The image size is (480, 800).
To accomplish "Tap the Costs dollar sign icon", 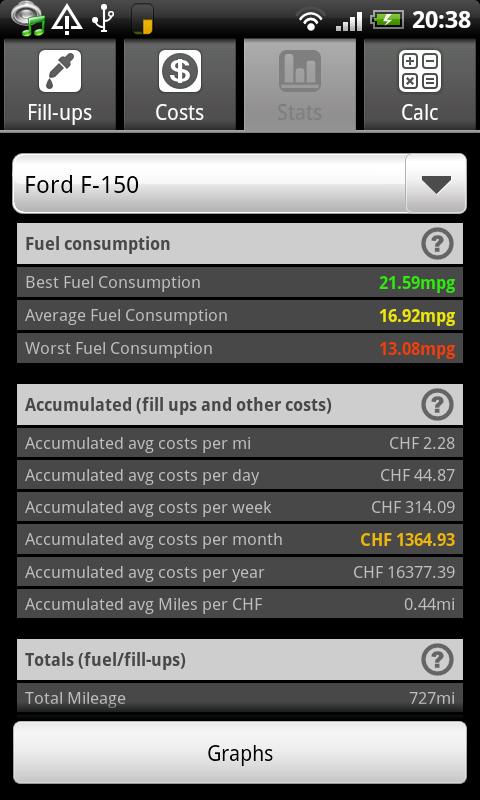I will click(x=180, y=71).
